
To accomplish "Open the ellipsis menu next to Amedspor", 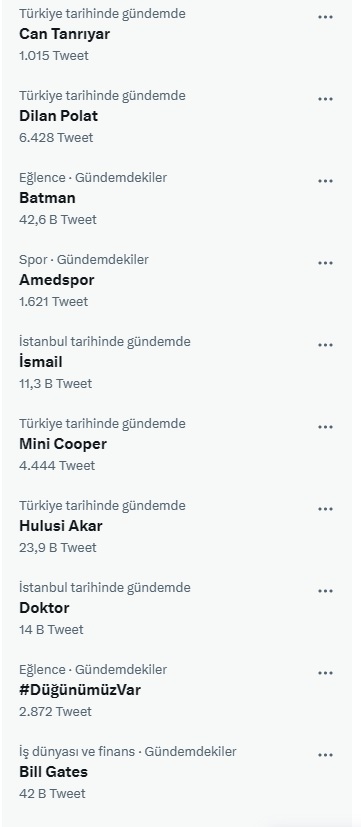I will point(325,263).
